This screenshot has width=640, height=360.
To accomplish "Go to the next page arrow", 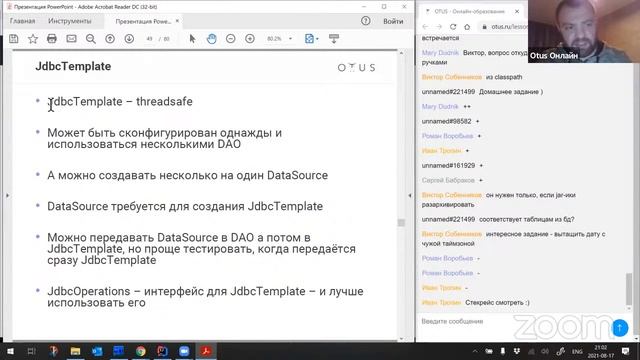I will 129,39.
